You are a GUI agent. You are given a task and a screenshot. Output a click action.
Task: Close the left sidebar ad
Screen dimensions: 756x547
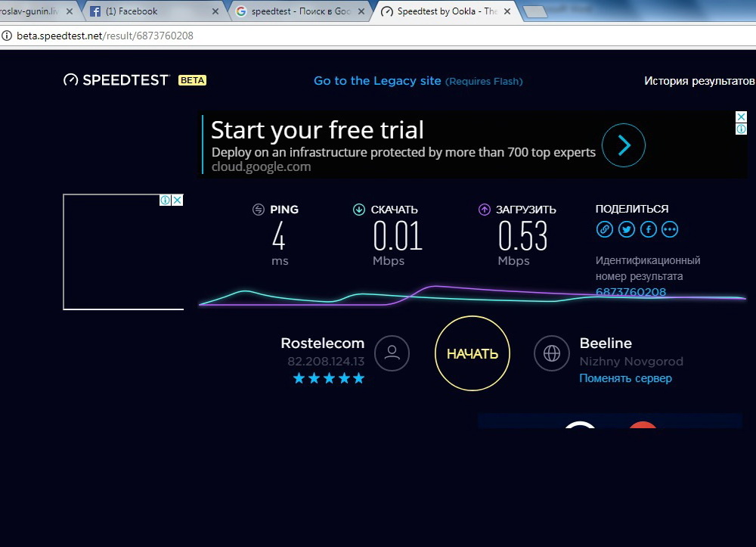tap(178, 200)
